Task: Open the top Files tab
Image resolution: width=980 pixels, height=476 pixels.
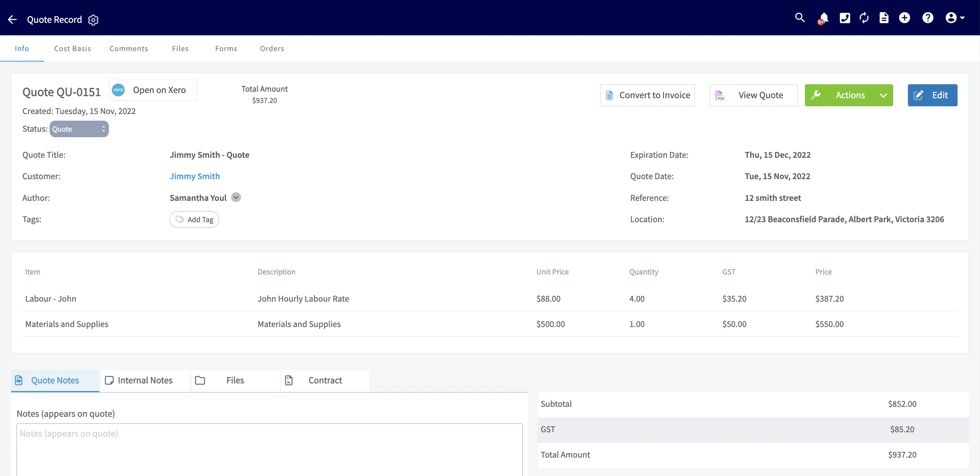Action: coord(180,48)
